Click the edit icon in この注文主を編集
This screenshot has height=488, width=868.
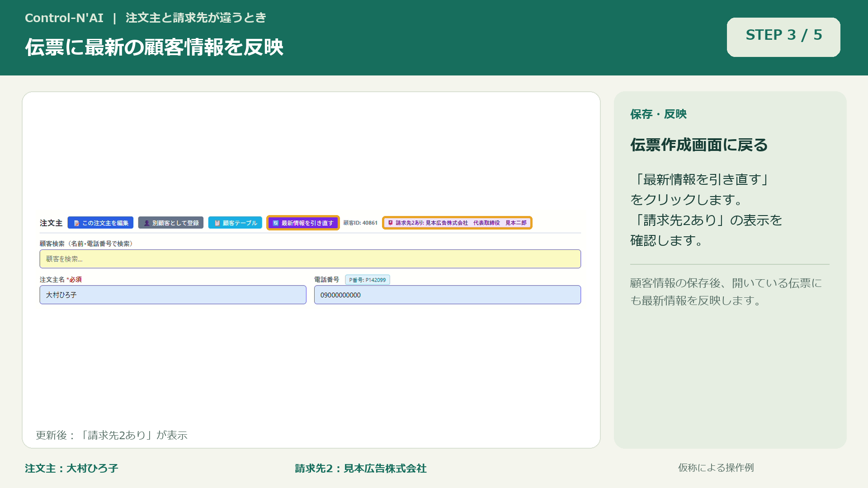pyautogui.click(x=76, y=223)
